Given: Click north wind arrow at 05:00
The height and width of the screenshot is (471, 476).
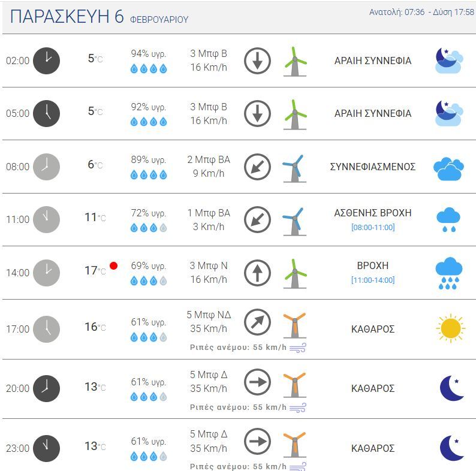Looking at the screenshot, I should (257, 114).
